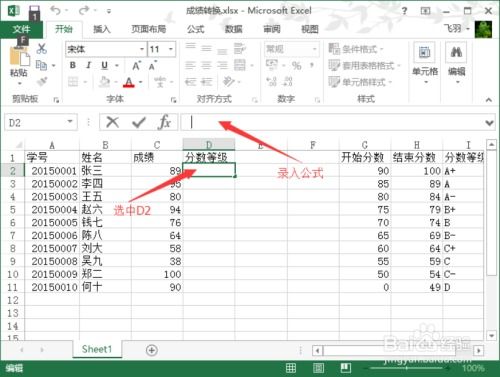Cancel formula entry X button
Screen dimensions: 500x377
(x=112, y=122)
